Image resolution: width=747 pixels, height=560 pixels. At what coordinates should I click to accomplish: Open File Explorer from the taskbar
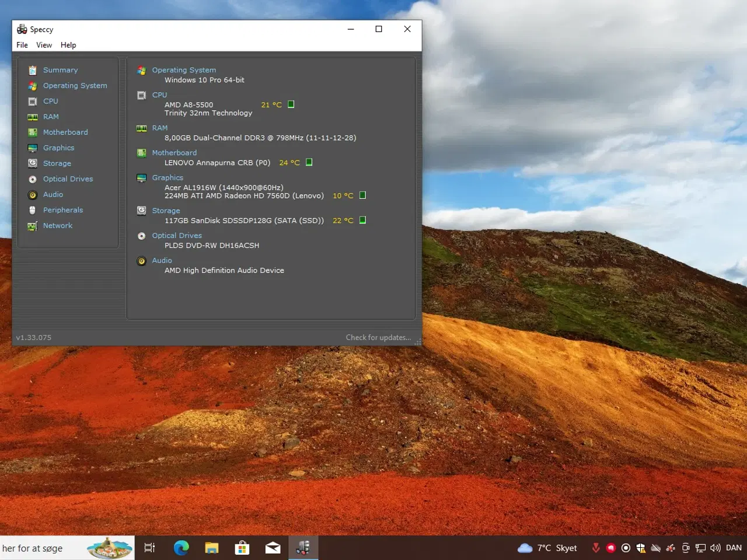212,548
